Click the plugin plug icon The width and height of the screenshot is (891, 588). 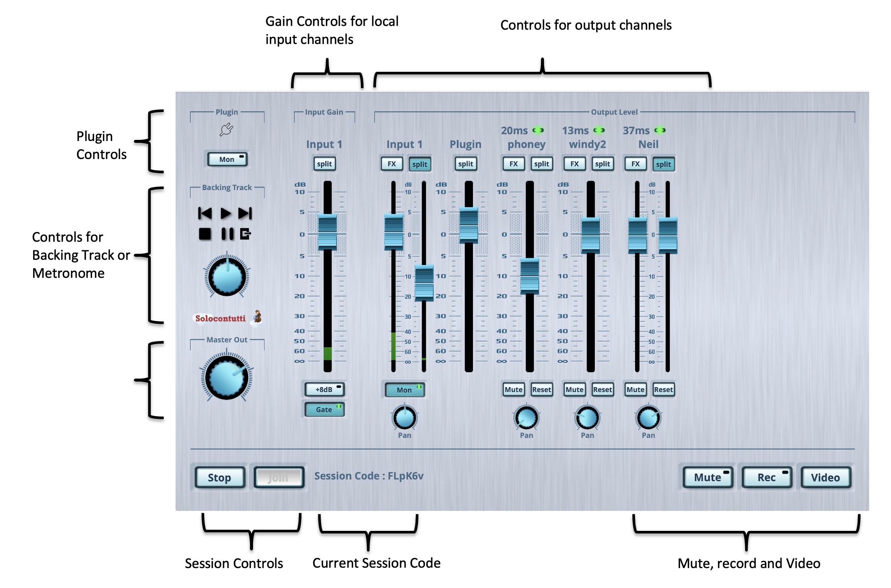226,130
